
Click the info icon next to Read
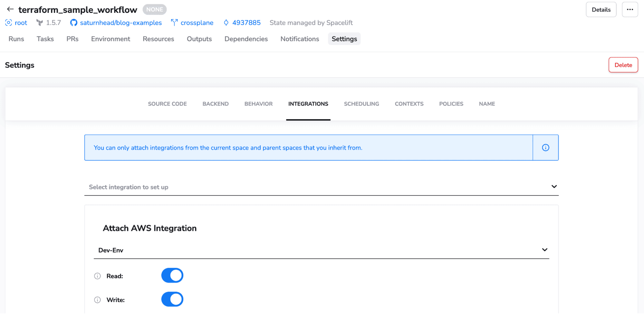click(x=97, y=276)
